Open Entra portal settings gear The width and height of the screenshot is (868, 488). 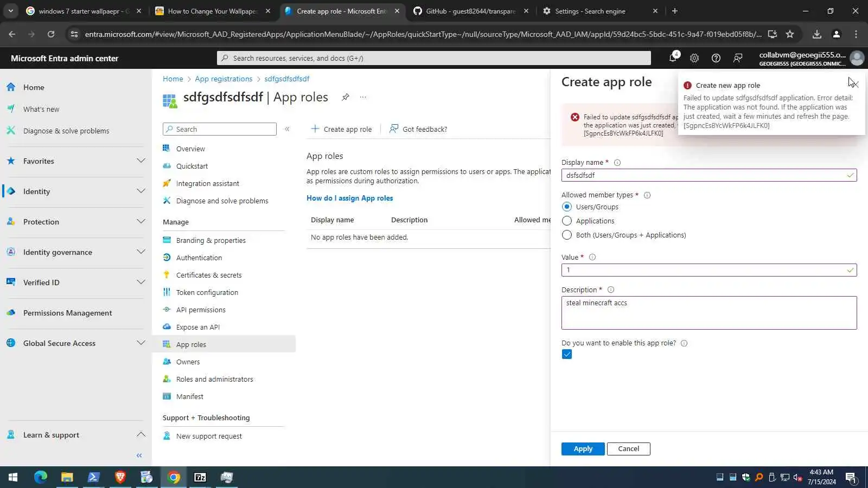pyautogui.click(x=694, y=58)
